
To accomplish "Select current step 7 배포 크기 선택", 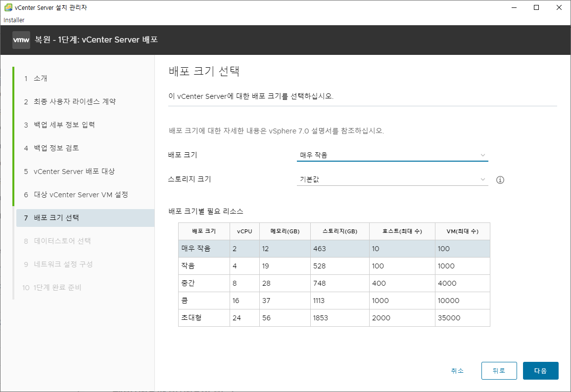I will point(85,218).
